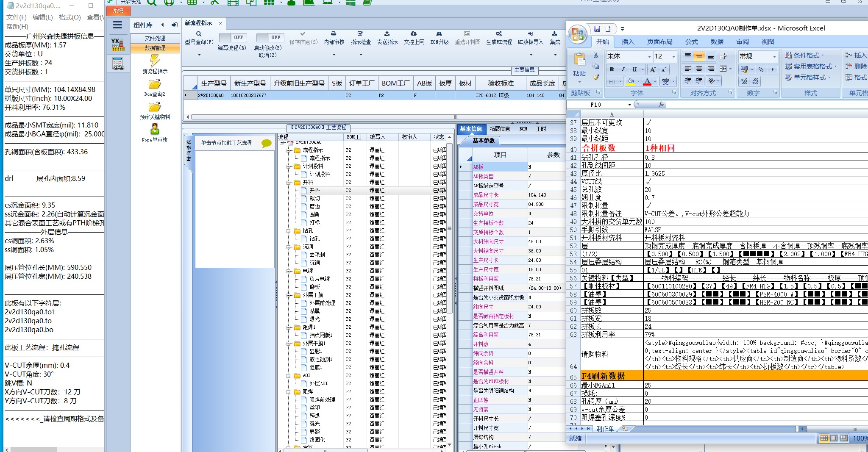Click the 生成MI流程 gears icon

coord(499,33)
